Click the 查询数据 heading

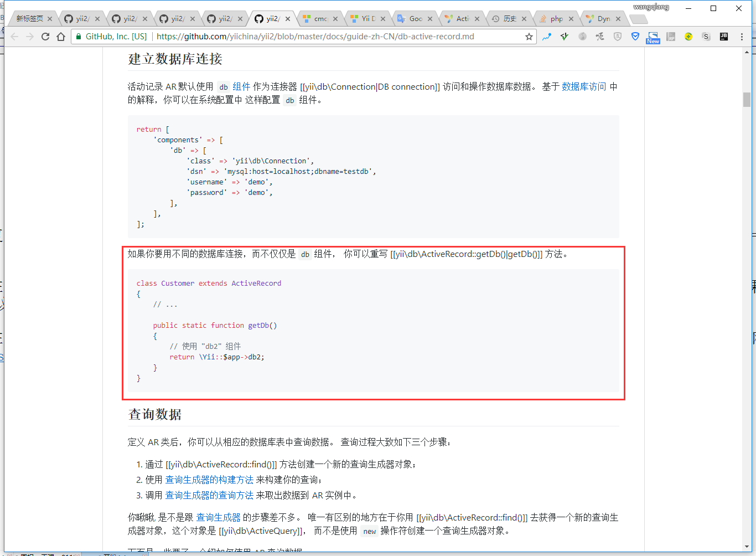click(x=155, y=414)
